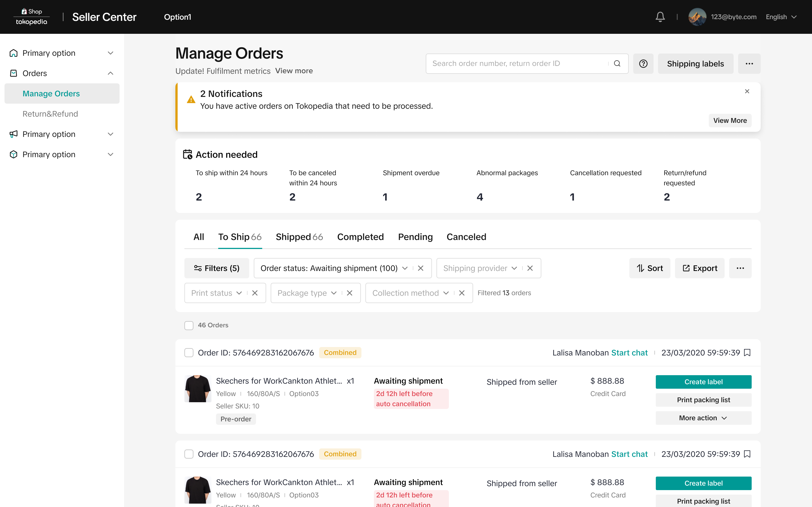The image size is (812, 507).
Task: Clear the Shipping provider filter
Action: coord(530,268)
